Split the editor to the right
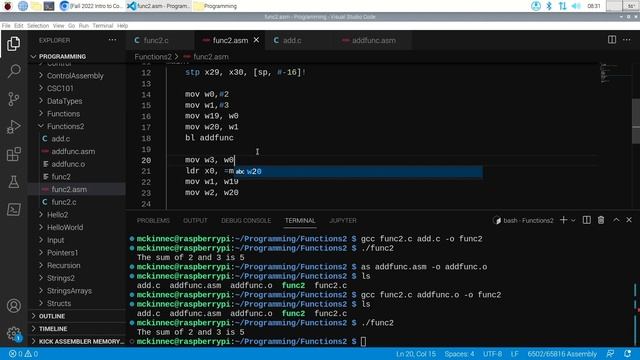Screen dimensions: 640x360 pos(612,40)
